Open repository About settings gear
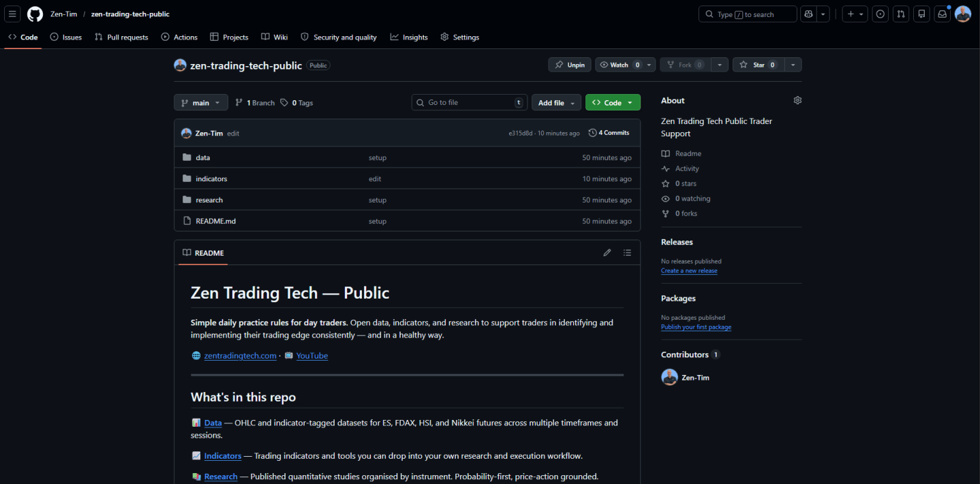The height and width of the screenshot is (484, 980). 797,100
